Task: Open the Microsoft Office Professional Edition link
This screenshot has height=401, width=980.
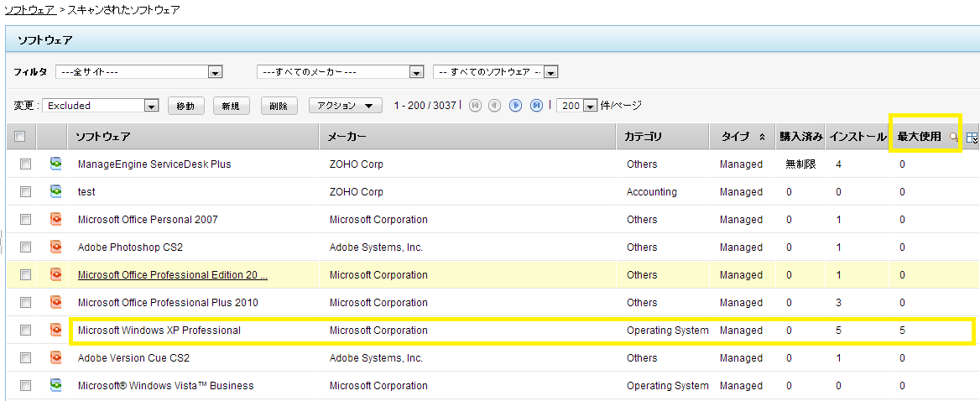Action: [172, 275]
